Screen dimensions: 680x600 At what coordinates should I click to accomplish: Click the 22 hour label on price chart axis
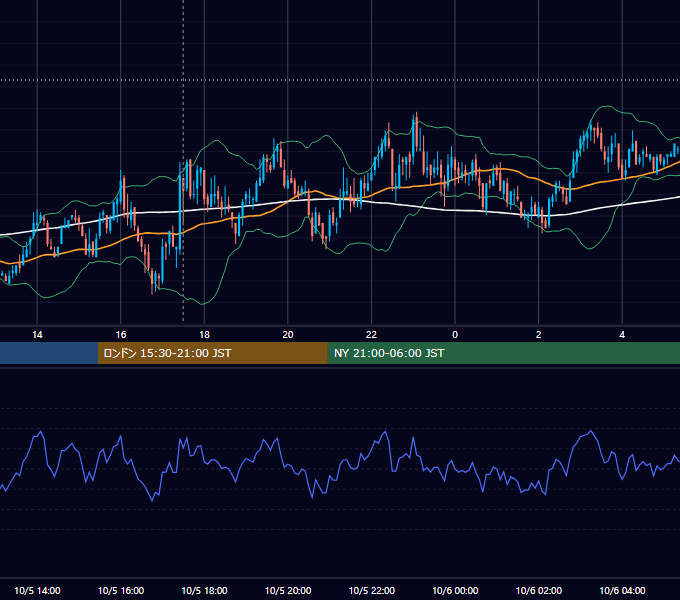point(371,335)
